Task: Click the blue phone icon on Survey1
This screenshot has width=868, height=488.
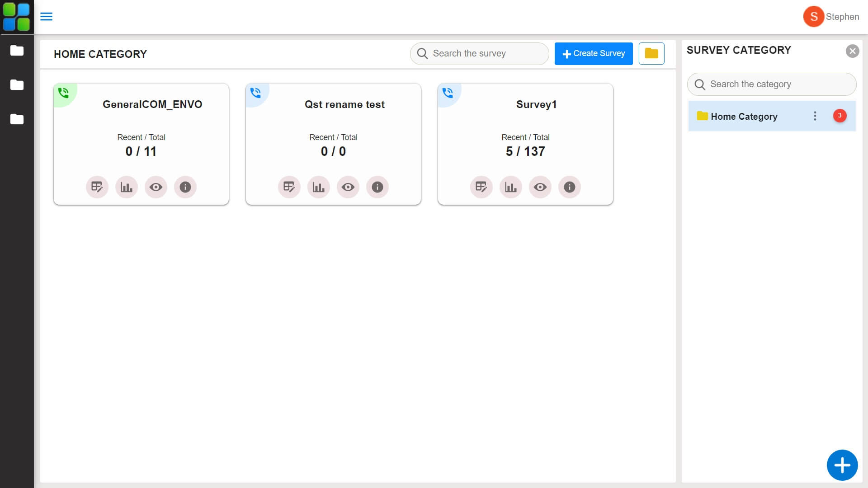Action: click(448, 93)
